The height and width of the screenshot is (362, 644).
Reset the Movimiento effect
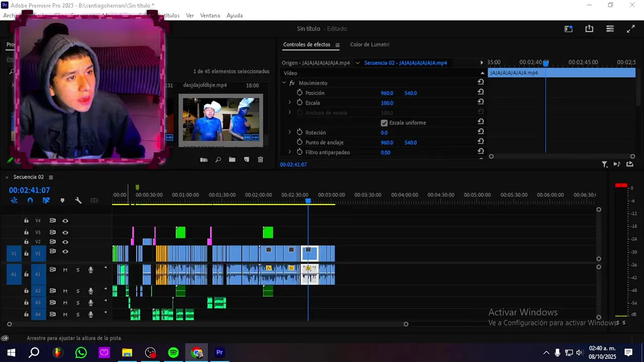pos(480,83)
